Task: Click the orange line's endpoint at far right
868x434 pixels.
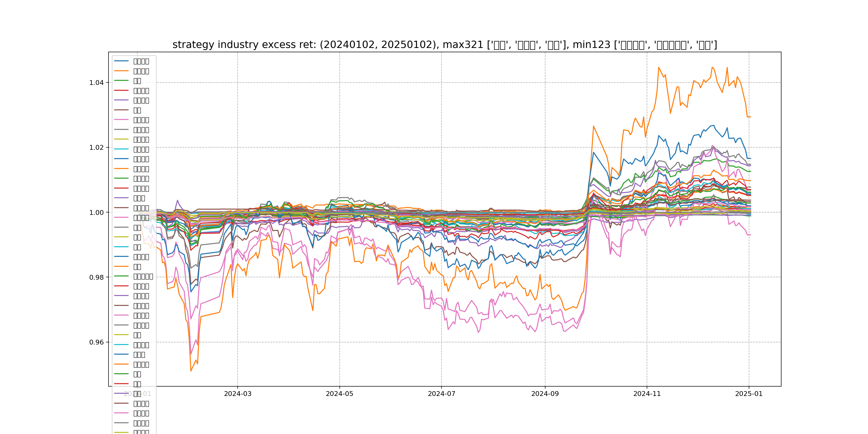Action: [x=751, y=117]
